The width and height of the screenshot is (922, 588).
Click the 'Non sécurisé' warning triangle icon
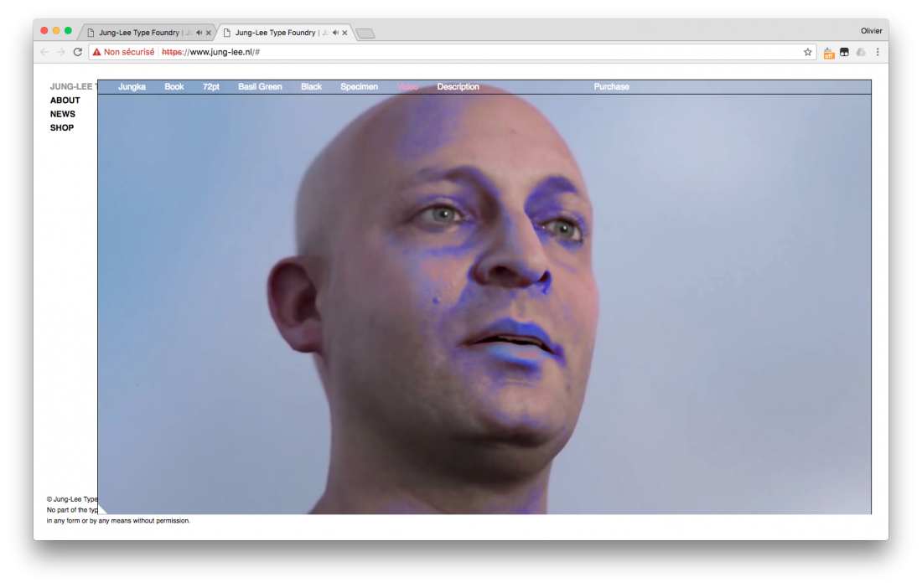coord(97,52)
